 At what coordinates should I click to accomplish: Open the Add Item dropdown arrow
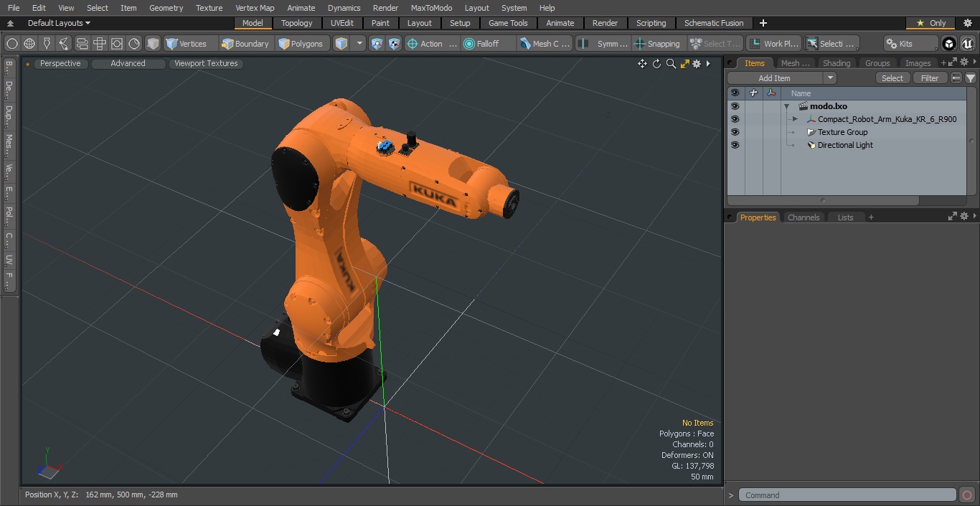830,78
